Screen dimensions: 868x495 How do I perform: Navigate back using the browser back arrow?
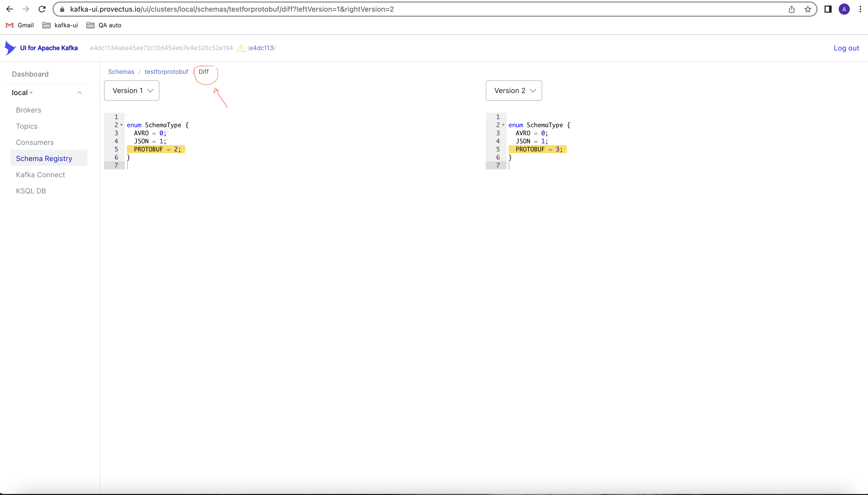10,9
